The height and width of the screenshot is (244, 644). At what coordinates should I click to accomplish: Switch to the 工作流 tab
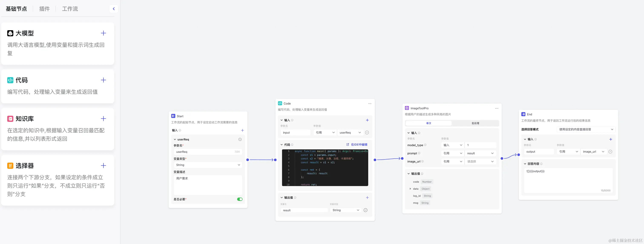(x=70, y=9)
